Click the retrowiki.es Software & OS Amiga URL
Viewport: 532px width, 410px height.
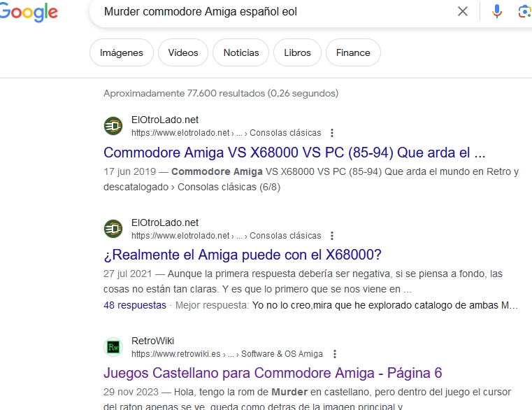(x=227, y=354)
